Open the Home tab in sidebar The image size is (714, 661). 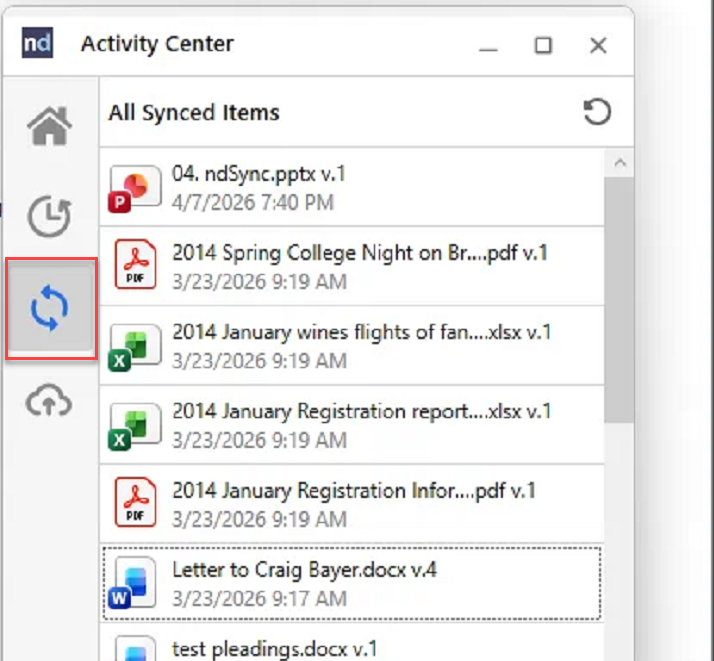coord(50,127)
